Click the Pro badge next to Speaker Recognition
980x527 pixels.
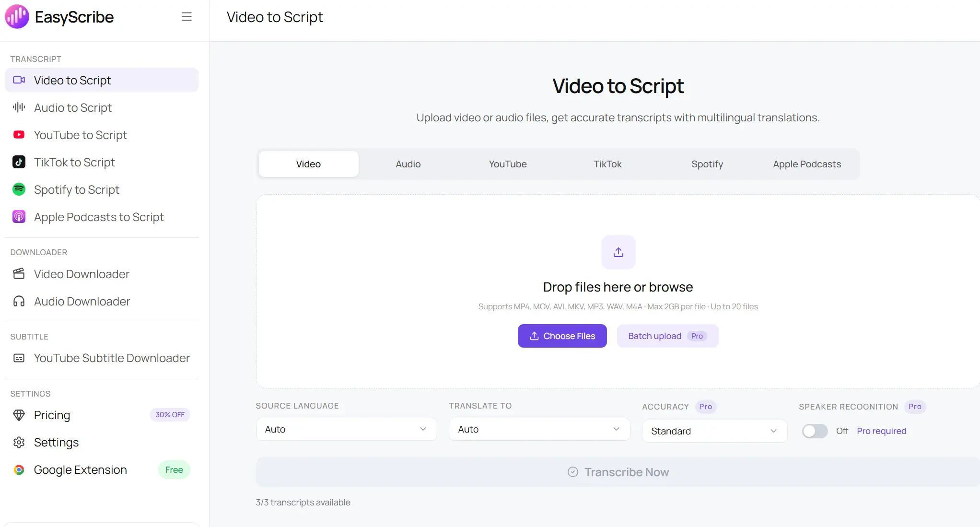pyautogui.click(x=915, y=407)
